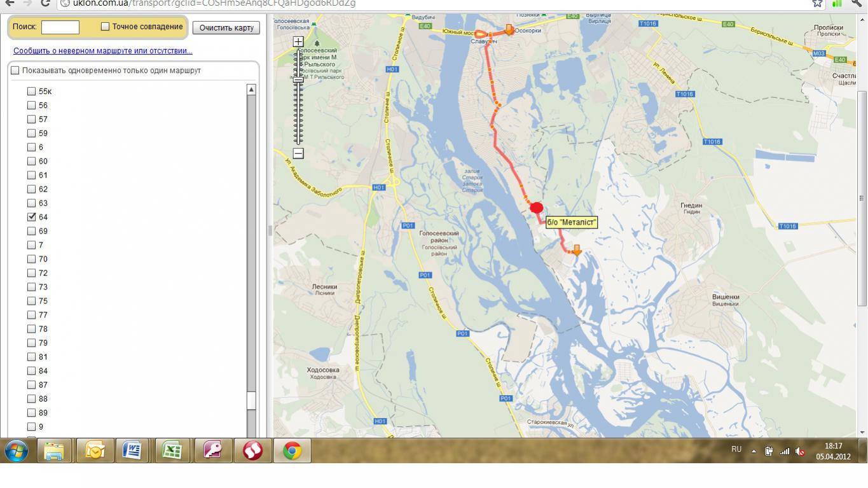Check the route 81 checkbox
Viewport: 868px width, 488px height.
(31, 357)
